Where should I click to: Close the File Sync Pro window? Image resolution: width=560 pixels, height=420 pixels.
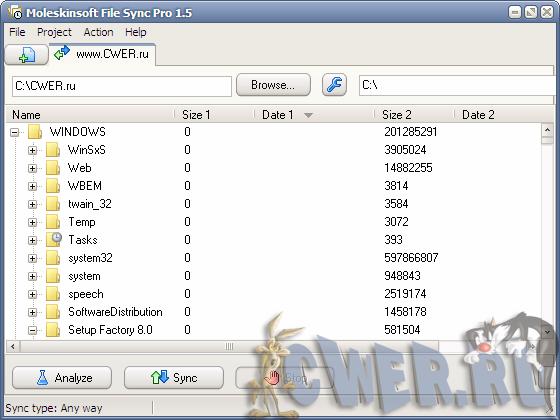pyautogui.click(x=547, y=12)
